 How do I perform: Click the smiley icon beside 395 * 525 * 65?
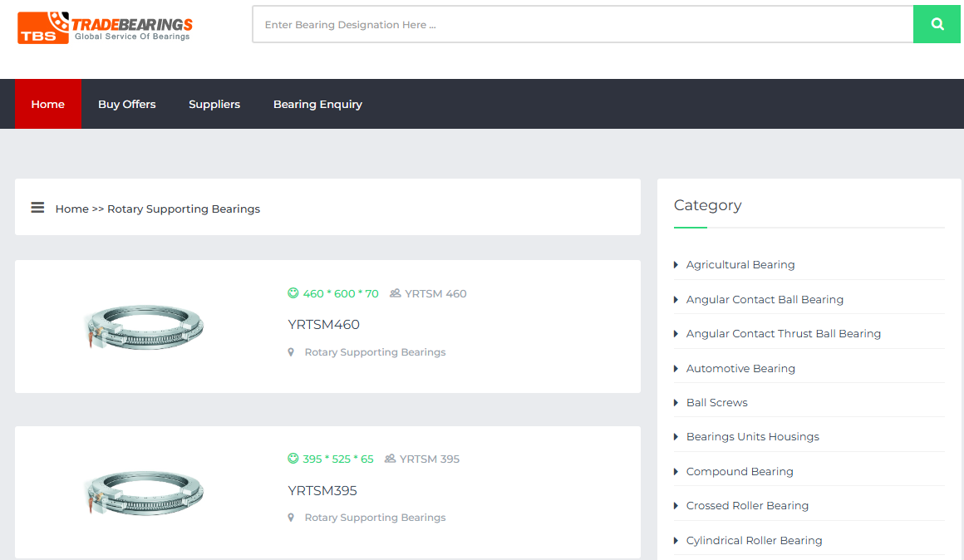point(293,459)
